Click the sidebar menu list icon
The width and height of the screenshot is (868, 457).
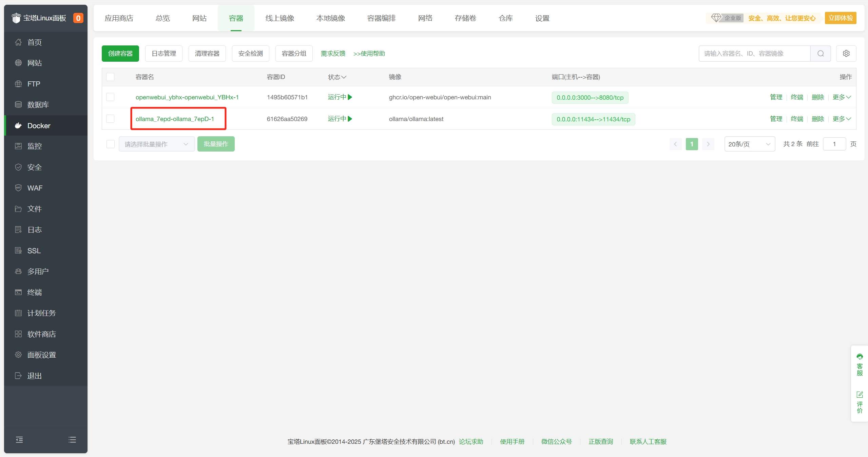click(72, 440)
